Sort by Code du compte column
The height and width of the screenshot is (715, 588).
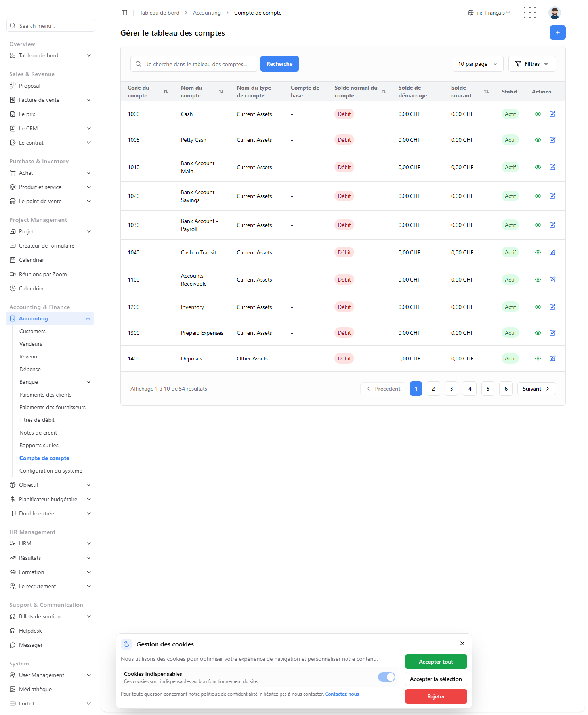pos(166,92)
